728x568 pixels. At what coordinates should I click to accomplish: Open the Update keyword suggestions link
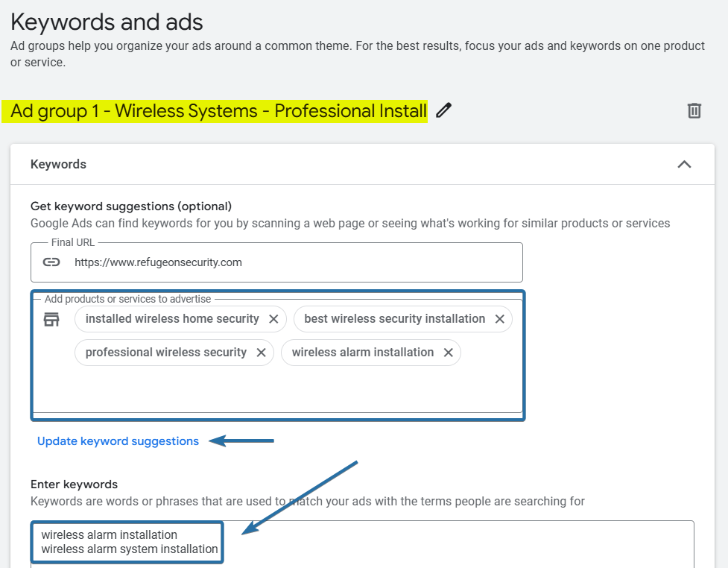(118, 441)
